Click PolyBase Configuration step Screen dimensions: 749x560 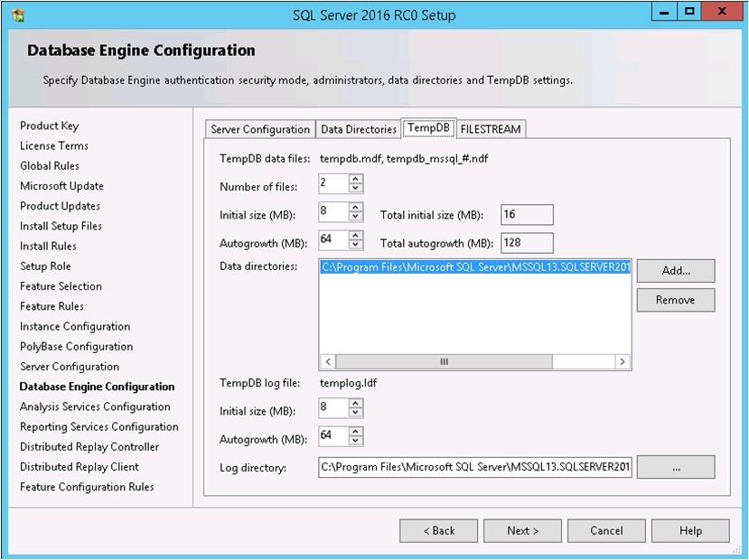point(77,347)
